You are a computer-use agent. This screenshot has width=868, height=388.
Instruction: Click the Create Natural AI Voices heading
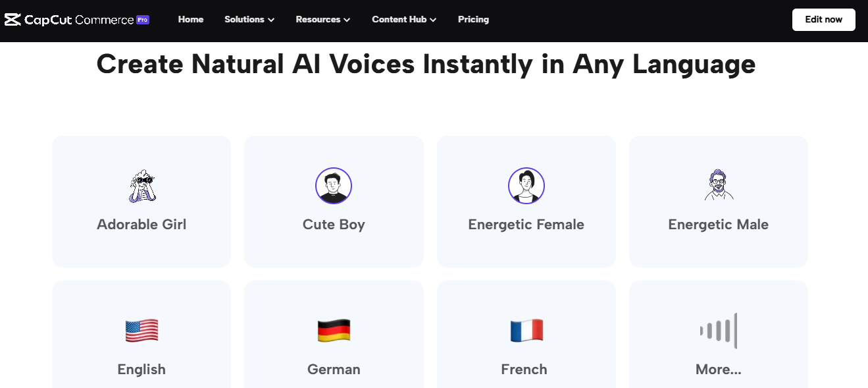[426, 65]
